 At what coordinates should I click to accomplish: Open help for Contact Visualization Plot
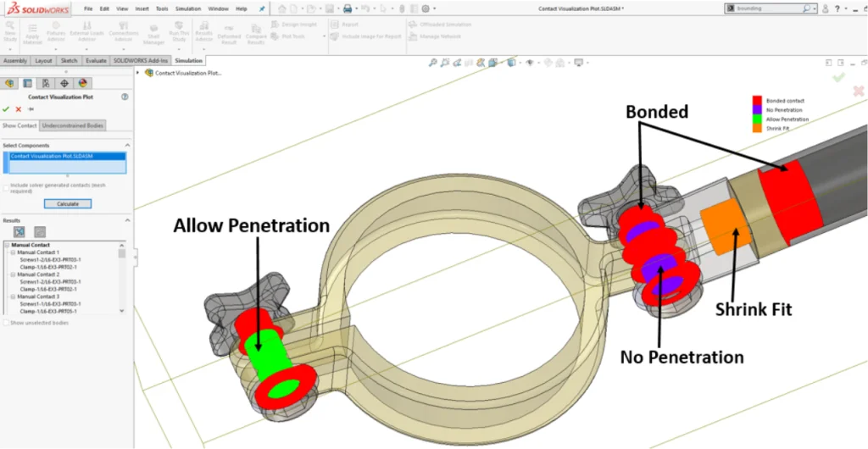[125, 97]
